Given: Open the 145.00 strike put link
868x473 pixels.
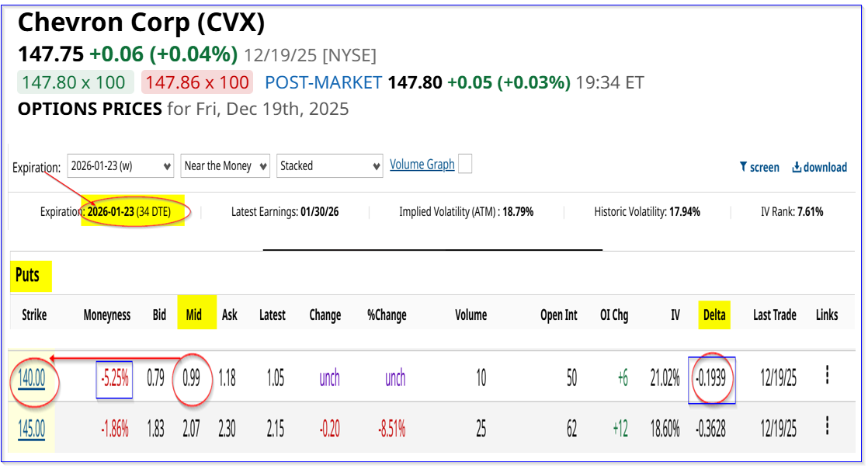Looking at the screenshot, I should pos(32,429).
